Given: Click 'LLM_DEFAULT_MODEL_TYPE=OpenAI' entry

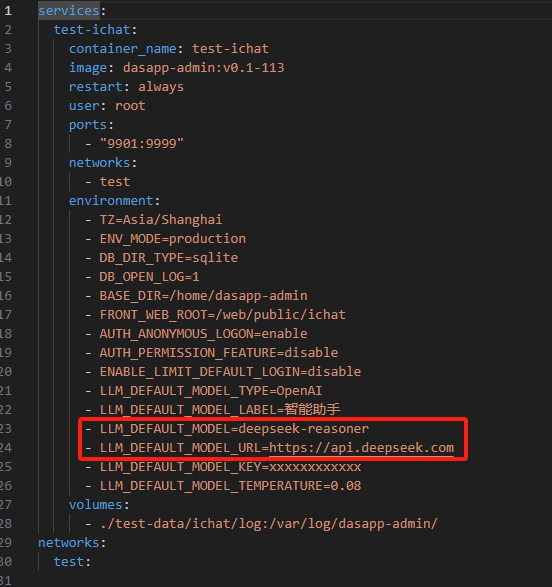Looking at the screenshot, I should click(x=211, y=391).
